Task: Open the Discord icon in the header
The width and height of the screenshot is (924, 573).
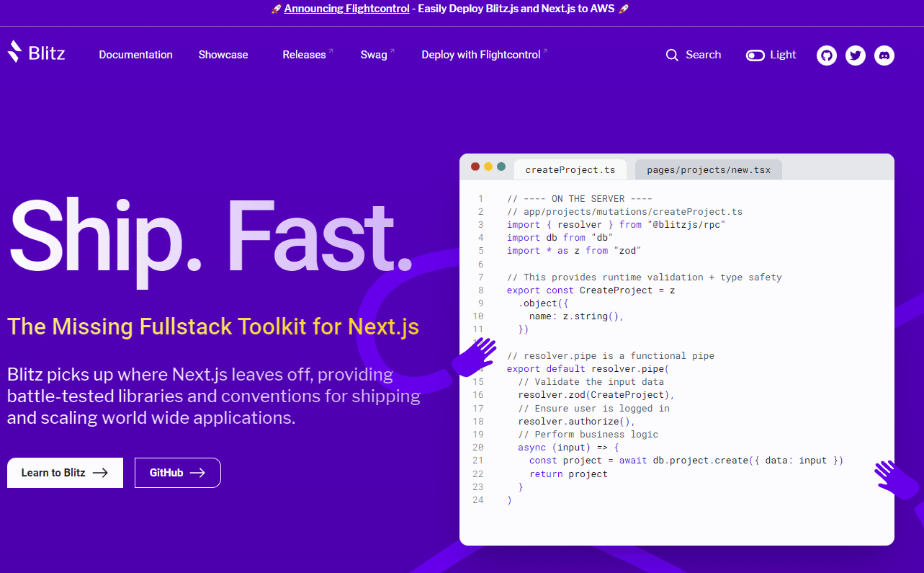Action: tap(884, 55)
